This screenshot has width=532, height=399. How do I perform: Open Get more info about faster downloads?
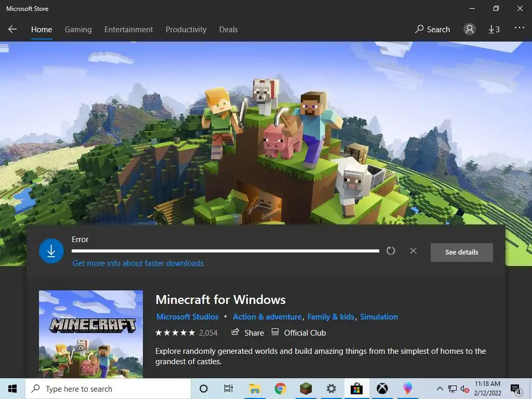click(138, 263)
